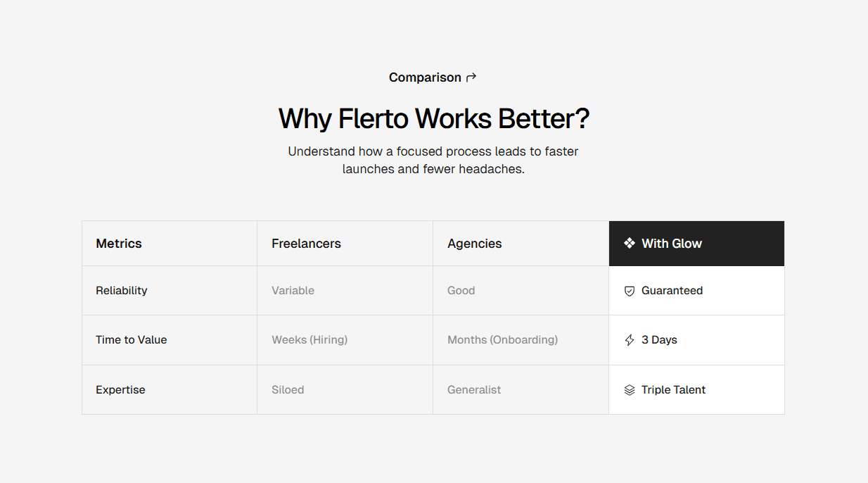The height and width of the screenshot is (483, 868).
Task: Click the Months (Onboarding) cell
Action: 502,339
